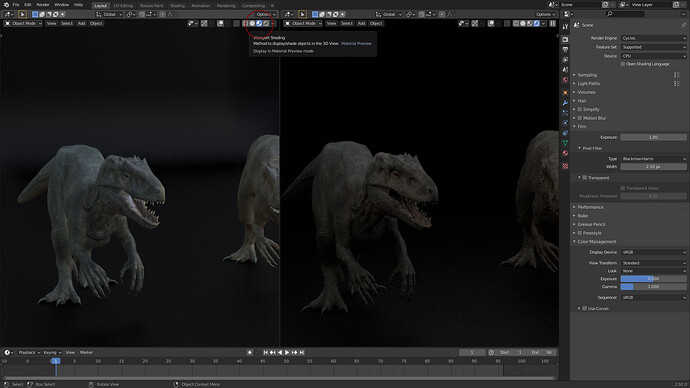Open the Material properties sphere icon
The image size is (690, 388).
tap(565, 154)
